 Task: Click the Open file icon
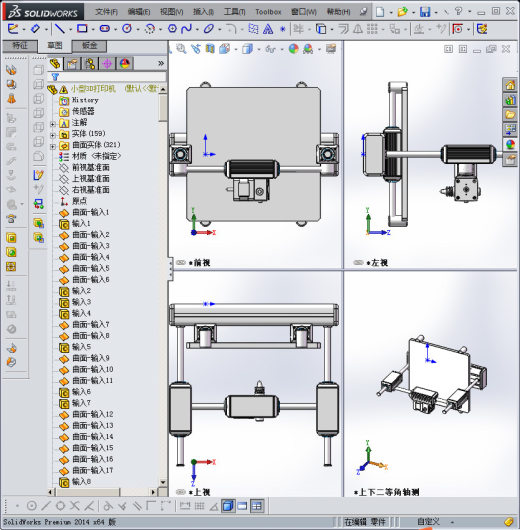[402, 12]
